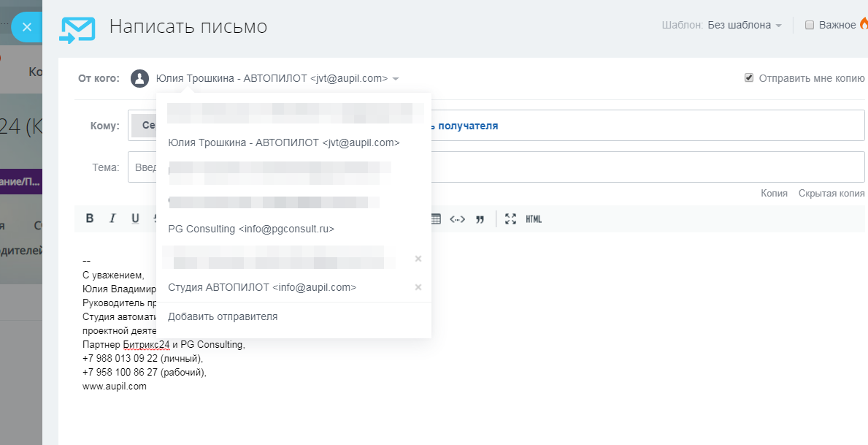The image size is (868, 445).
Task: Switch editor to HTML mode
Action: pyautogui.click(x=534, y=218)
